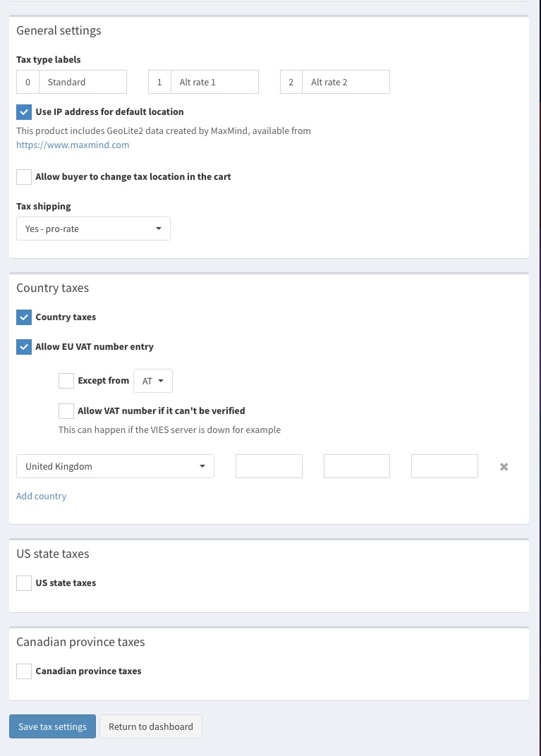Edit the Alt rate 1 label field
Screen dimensions: 541x756
[x=214, y=82]
